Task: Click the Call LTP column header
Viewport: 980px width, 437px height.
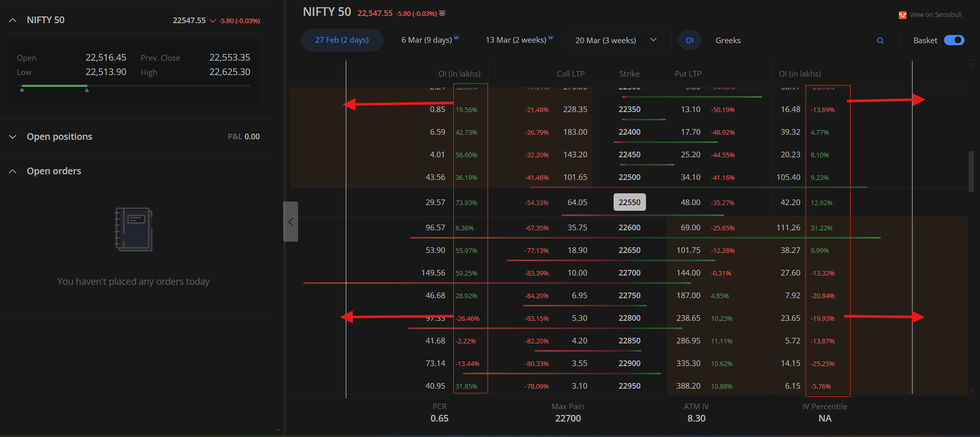Action: [570, 74]
